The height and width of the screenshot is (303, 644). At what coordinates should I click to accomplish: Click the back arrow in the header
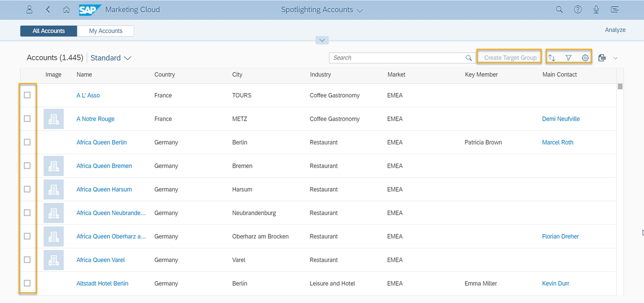pyautogui.click(x=48, y=9)
